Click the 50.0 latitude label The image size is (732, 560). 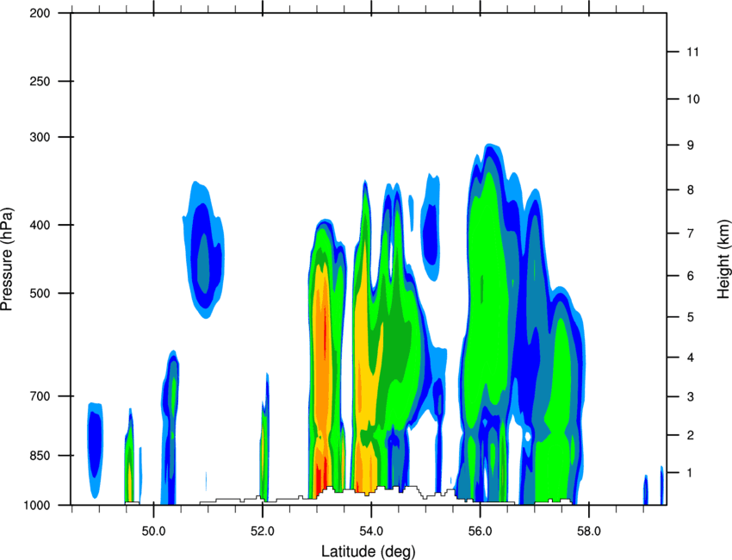[x=153, y=532]
